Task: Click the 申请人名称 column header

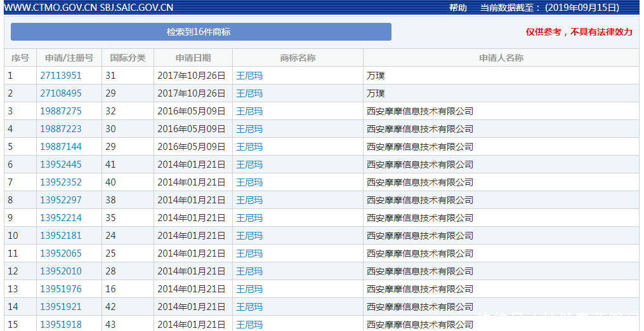Action: (x=501, y=58)
